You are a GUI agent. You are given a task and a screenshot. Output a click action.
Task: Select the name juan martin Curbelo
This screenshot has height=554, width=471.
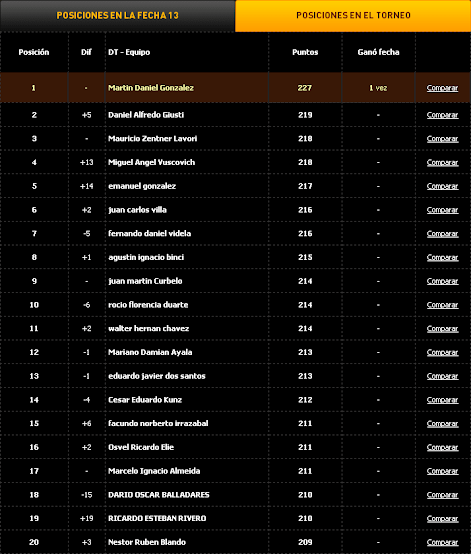click(x=145, y=281)
